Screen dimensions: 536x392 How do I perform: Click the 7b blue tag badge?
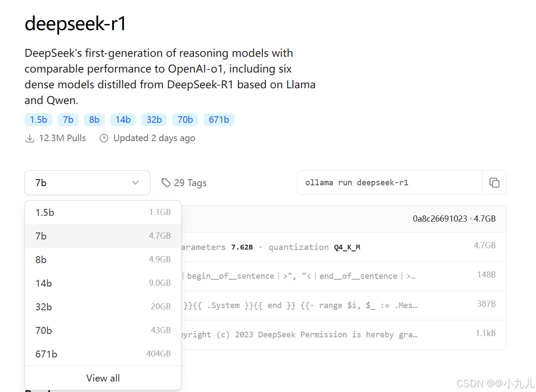coord(68,120)
